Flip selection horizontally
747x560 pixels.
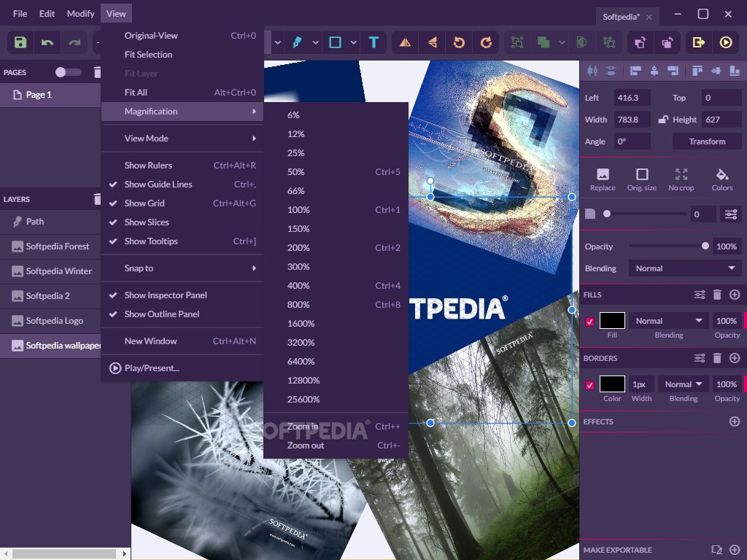point(405,42)
